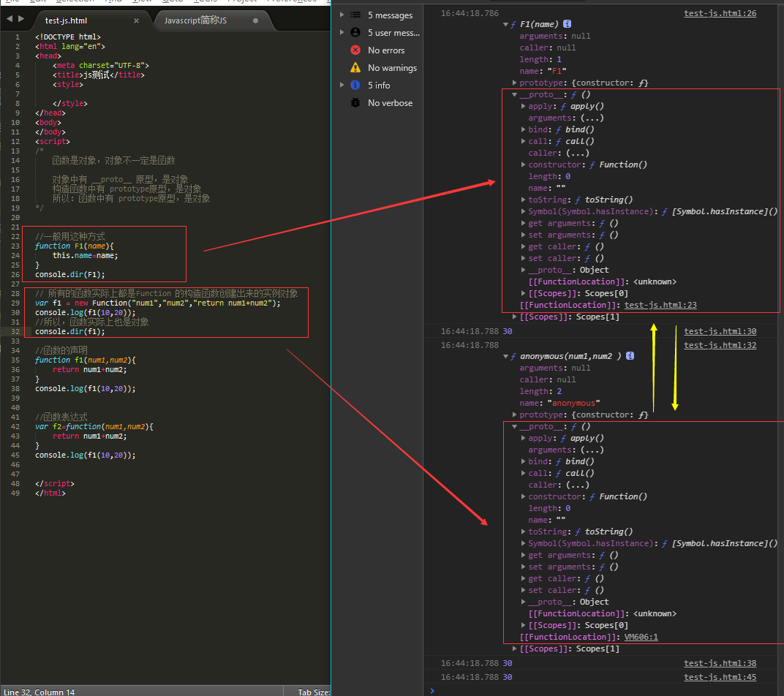Click info badge next to anonymous(num1,num2)
The width and height of the screenshot is (784, 696).
tap(630, 356)
